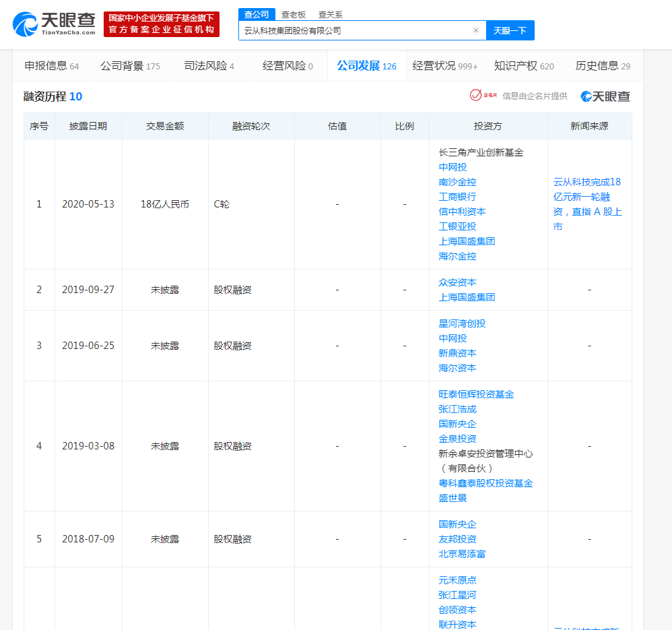
Task: Open the 经营状况 999+ tab
Action: pos(445,66)
